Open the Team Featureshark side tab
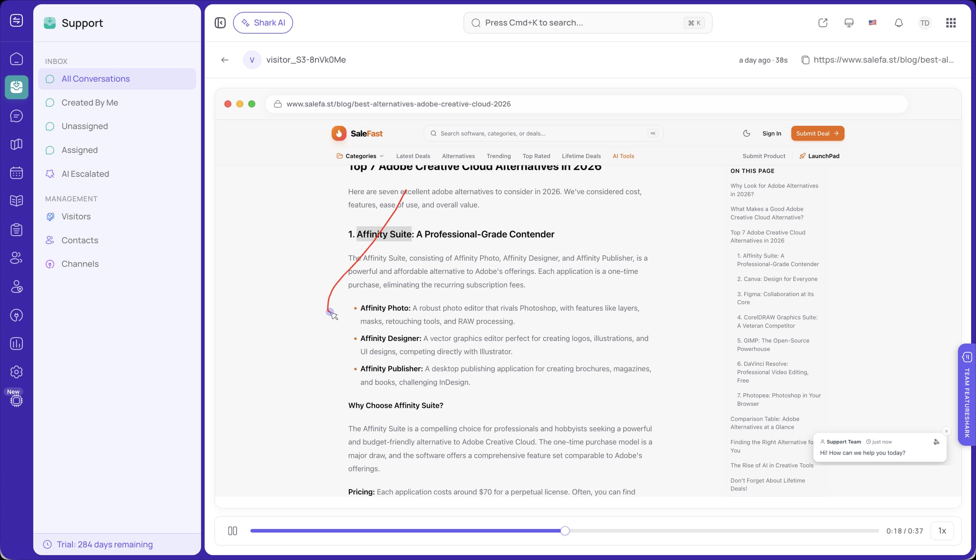The image size is (976, 560). [x=967, y=395]
